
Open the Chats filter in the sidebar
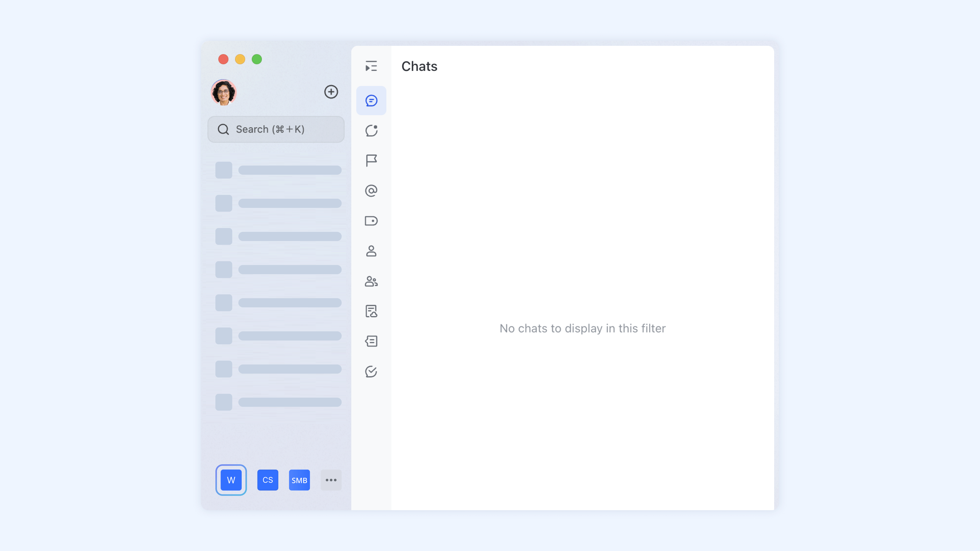point(371,100)
